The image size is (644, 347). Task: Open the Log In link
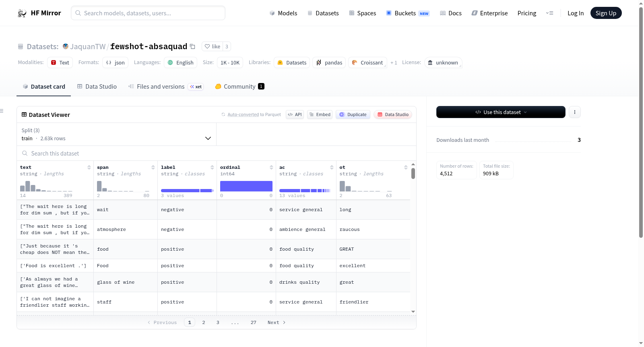576,13
